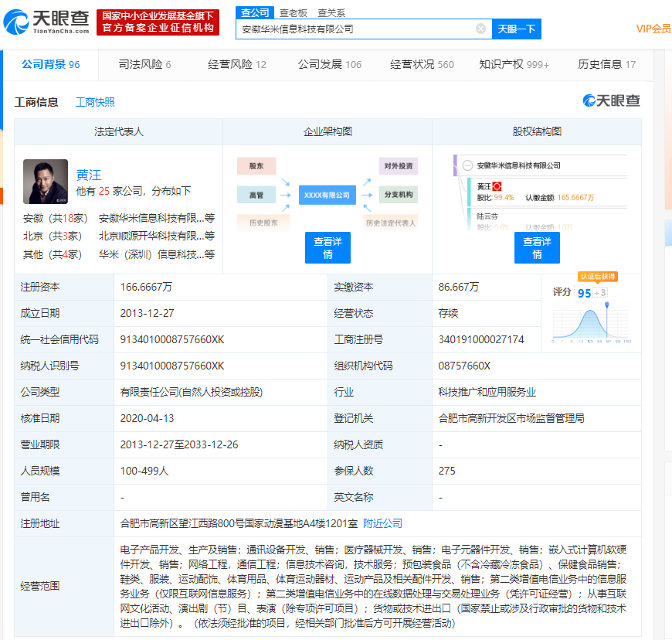Click the TianYanCha logo at top left

pyautogui.click(x=46, y=22)
